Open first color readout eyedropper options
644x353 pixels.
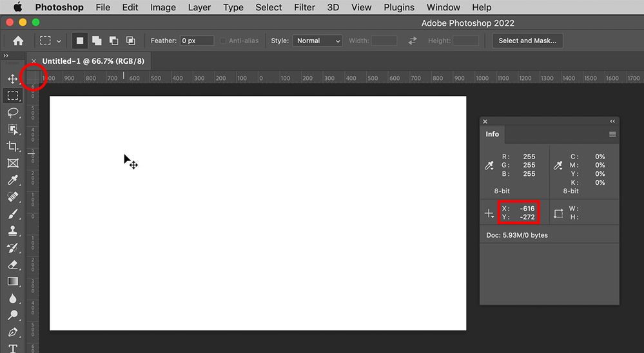pyautogui.click(x=489, y=166)
